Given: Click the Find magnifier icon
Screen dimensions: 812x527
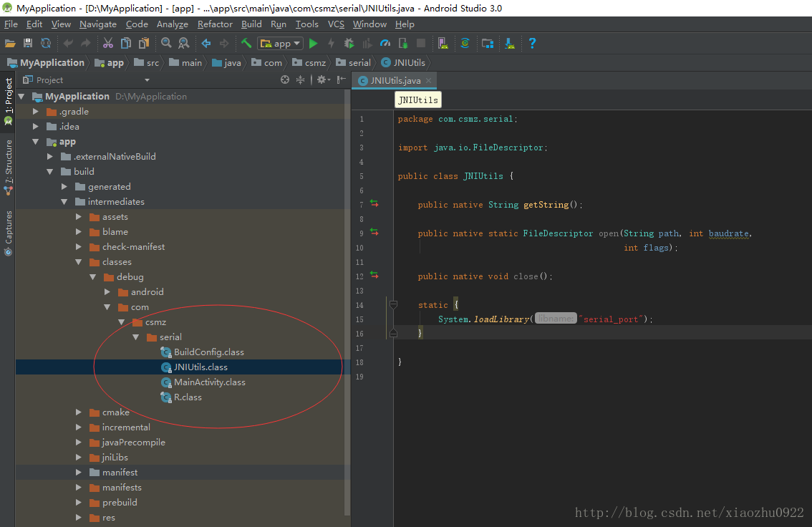Looking at the screenshot, I should (166, 44).
